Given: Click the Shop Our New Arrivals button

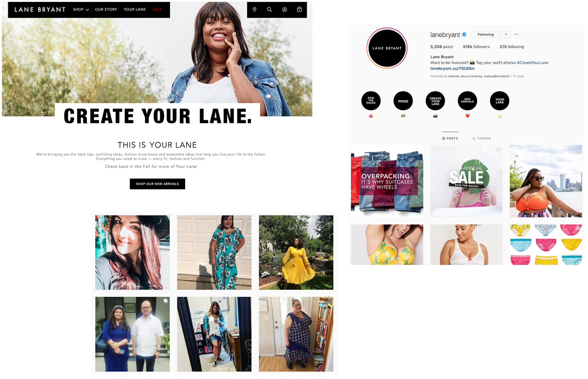Looking at the screenshot, I should tap(157, 184).
